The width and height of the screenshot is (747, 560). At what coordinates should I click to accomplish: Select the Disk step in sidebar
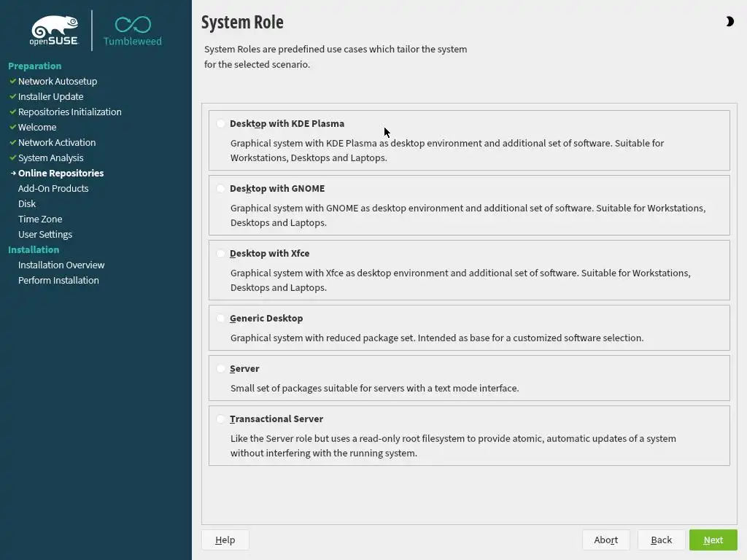27,203
